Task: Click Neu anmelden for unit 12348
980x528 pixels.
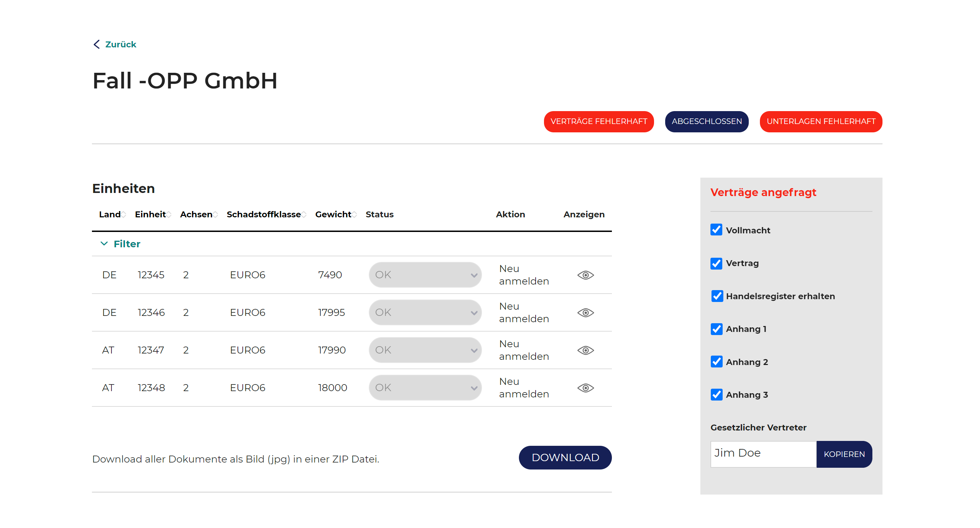Action: tap(523, 388)
